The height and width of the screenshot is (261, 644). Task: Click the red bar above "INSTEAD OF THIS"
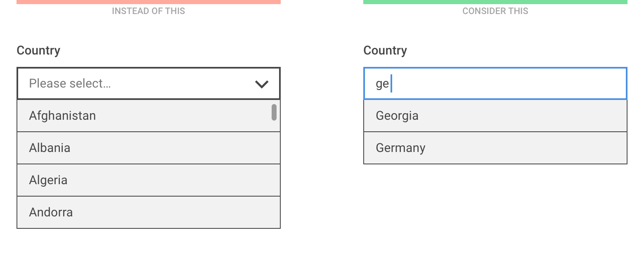coord(149,2)
